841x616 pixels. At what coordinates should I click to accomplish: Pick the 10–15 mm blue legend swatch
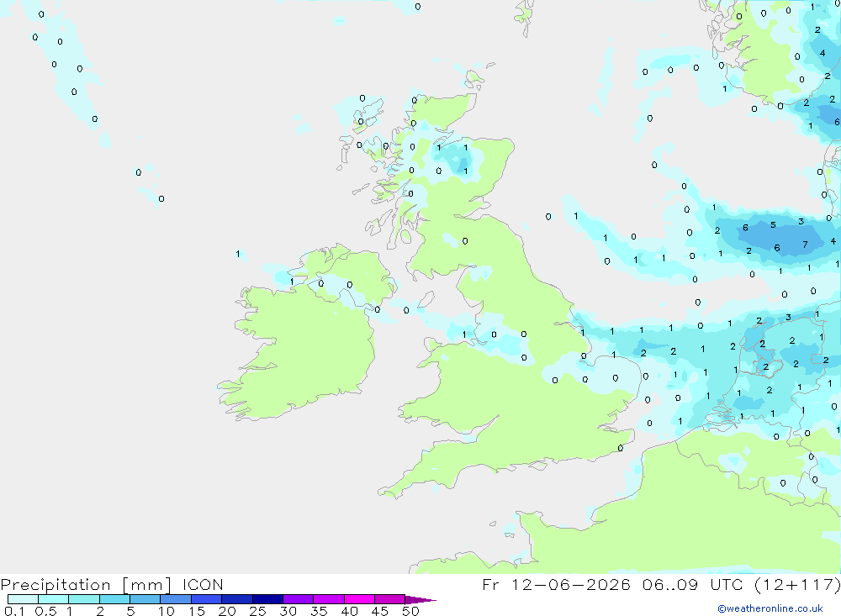click(176, 599)
